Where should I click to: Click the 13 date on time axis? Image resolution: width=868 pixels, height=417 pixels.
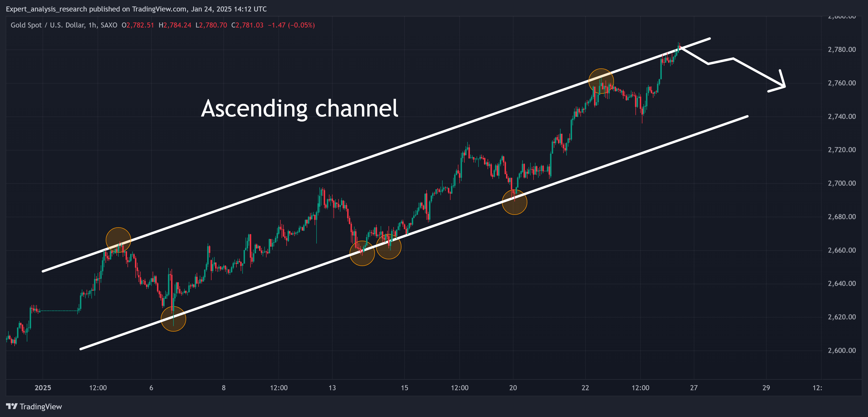pos(332,388)
